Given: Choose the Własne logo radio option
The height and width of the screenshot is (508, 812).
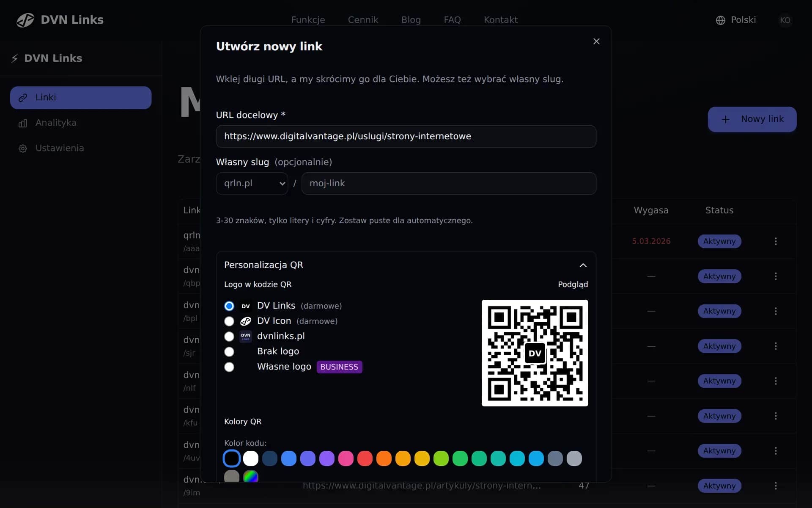Looking at the screenshot, I should pos(229,367).
